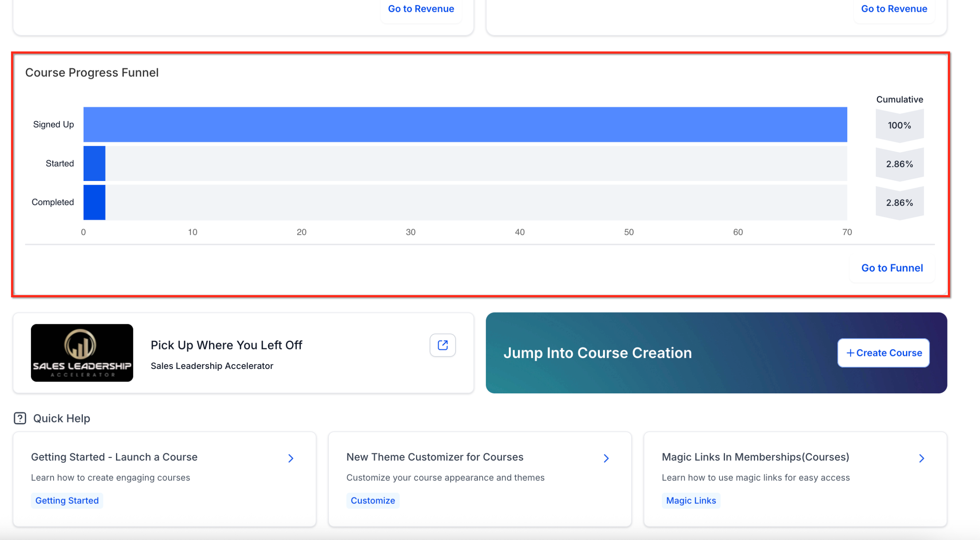
Task: Open Magic Links In Memberships article title
Action: click(x=755, y=457)
